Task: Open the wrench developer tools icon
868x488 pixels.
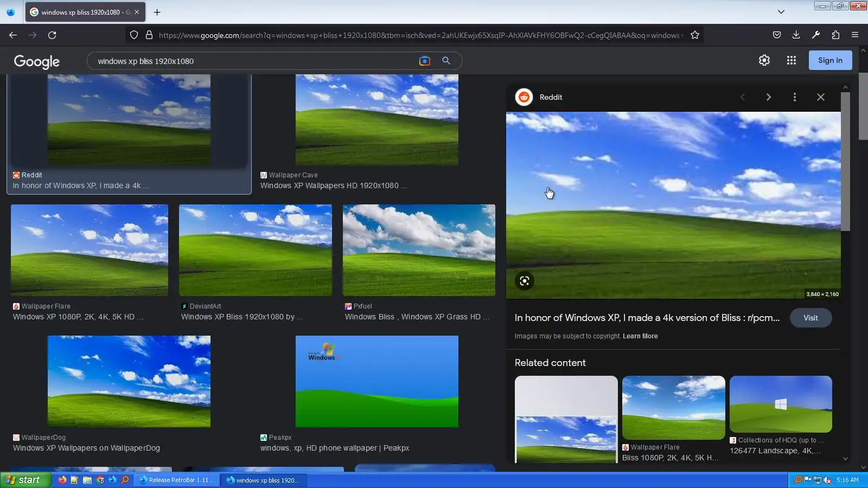Action: tap(816, 35)
